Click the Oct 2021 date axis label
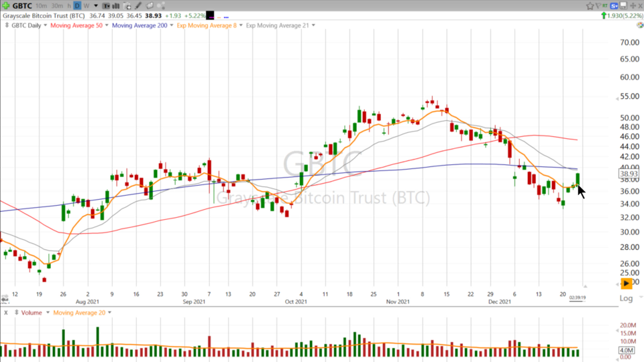644x362 pixels. (x=296, y=302)
